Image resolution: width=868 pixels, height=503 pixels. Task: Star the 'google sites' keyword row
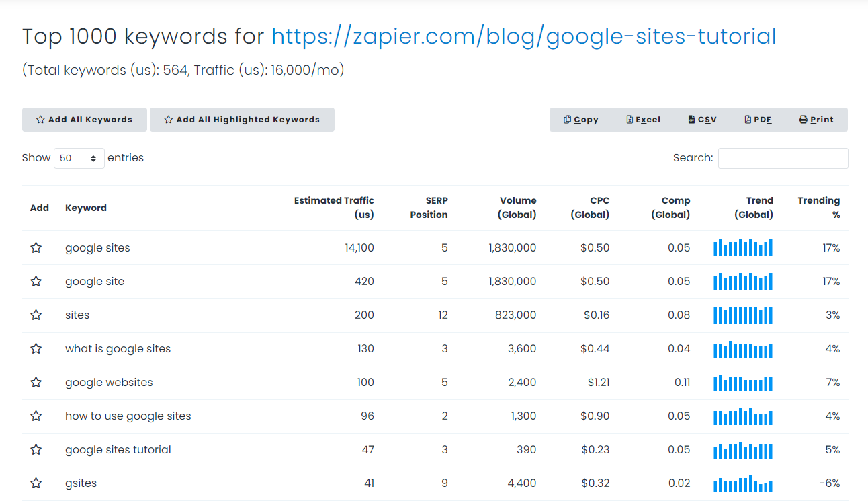click(36, 248)
